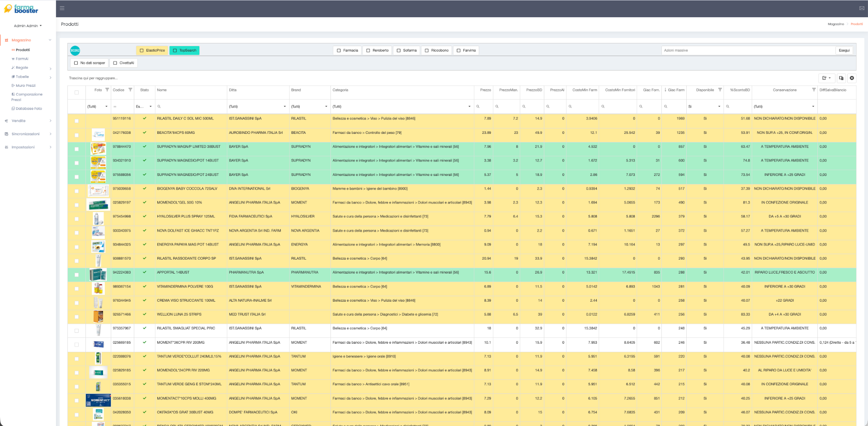Click the equals operator icon in Codice filter
868x426 pixels.
point(115,107)
